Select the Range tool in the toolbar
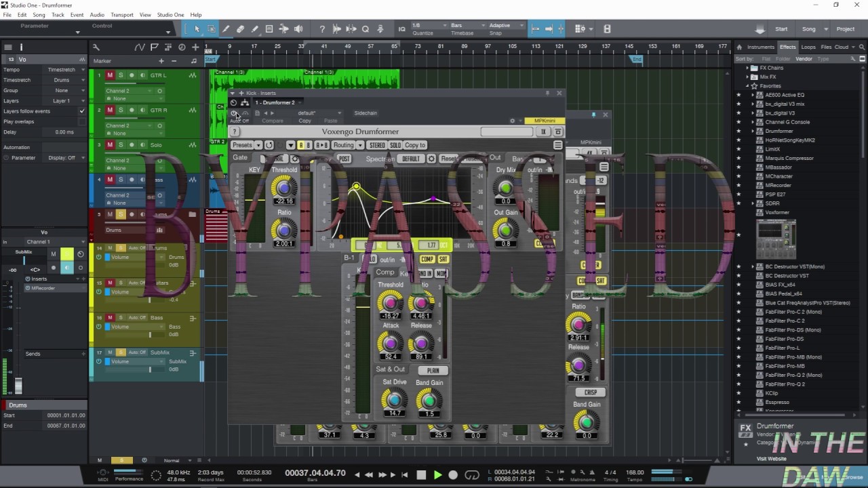 click(x=212, y=29)
